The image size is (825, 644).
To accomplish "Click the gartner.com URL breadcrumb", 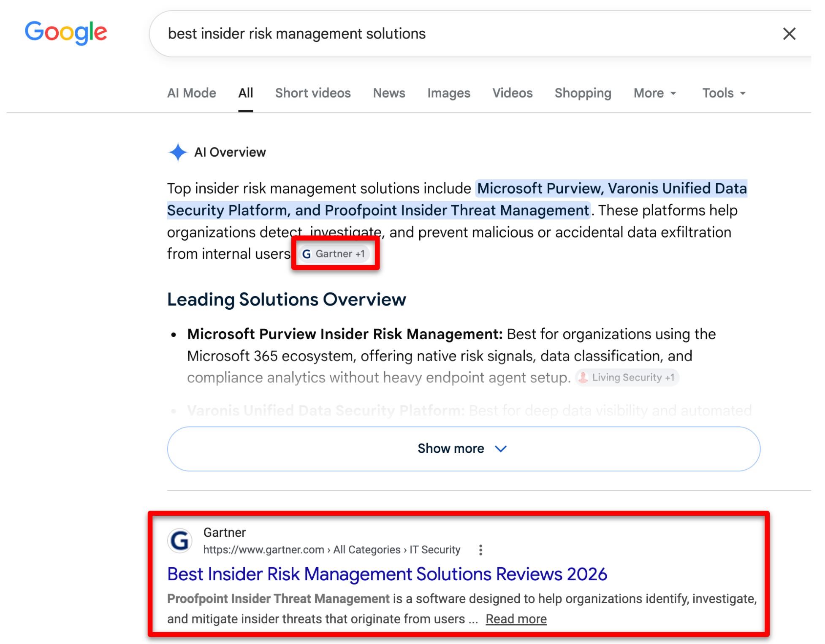I will [x=332, y=549].
